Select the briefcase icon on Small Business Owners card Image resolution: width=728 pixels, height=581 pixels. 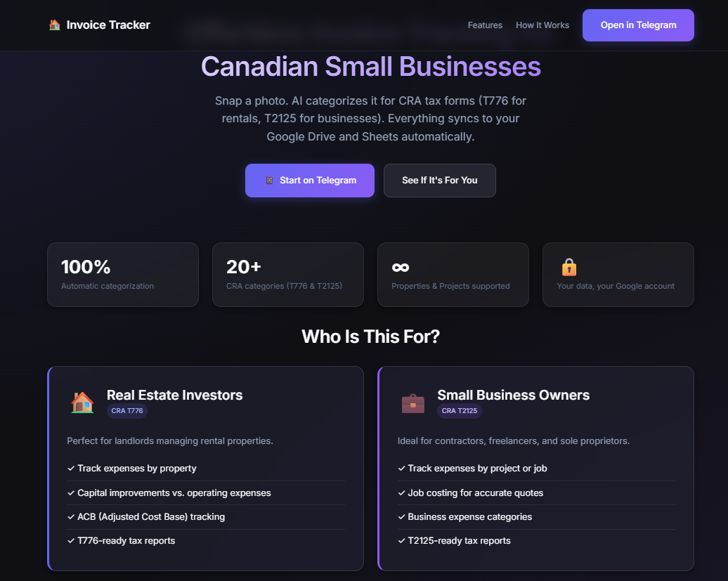(412, 402)
